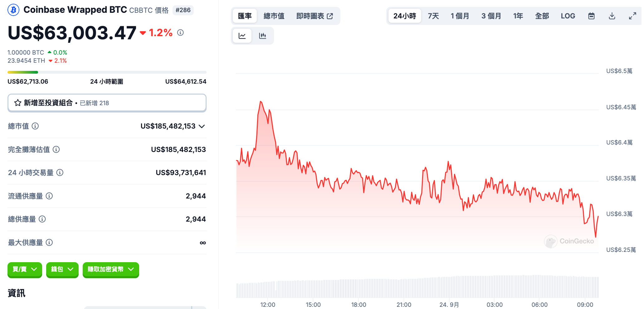Click the 24h high US$64,612.54
Viewport: 644px width, 309px height.
(186, 81)
